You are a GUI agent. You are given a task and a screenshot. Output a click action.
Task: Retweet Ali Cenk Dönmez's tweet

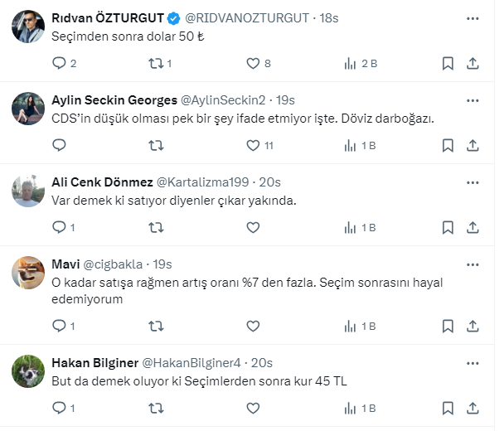tap(155, 227)
